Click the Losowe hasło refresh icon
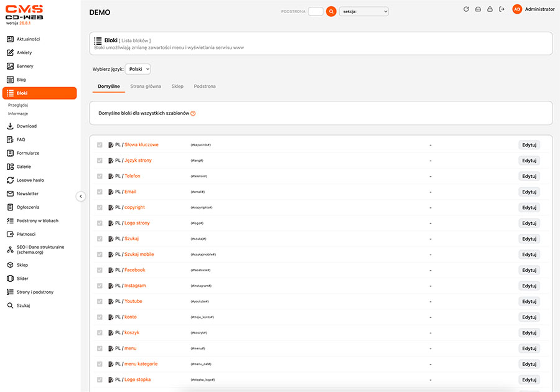Image resolution: width=560 pixels, height=392 pixels. (11, 180)
